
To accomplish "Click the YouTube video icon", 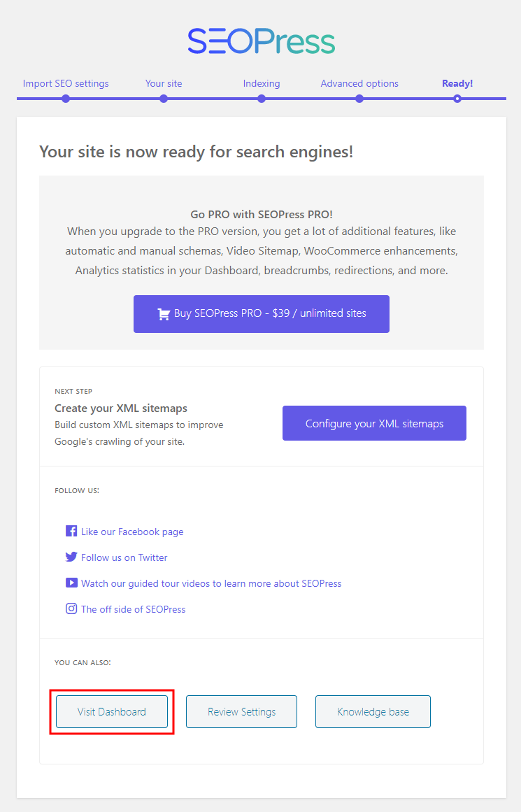I will coord(71,583).
